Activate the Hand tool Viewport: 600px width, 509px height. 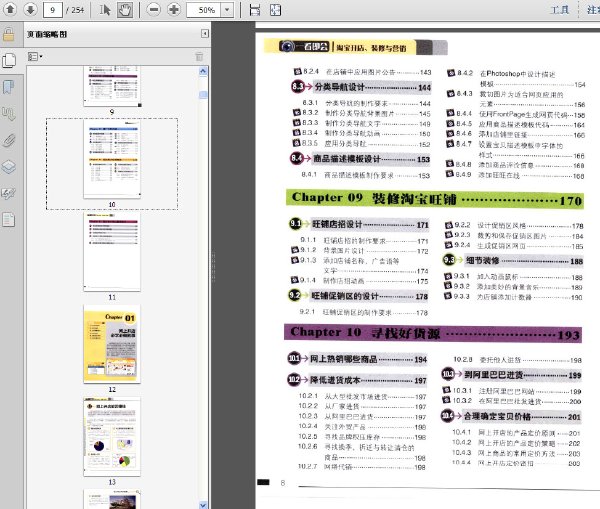click(x=125, y=10)
